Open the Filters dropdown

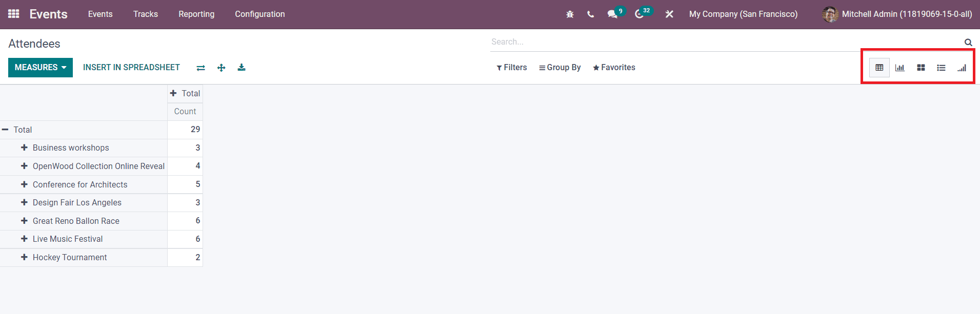click(512, 68)
